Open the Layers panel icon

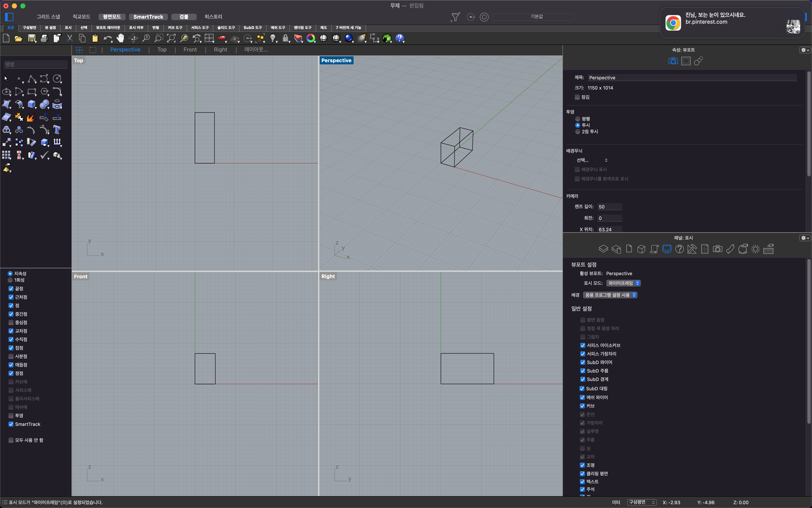tap(603, 249)
